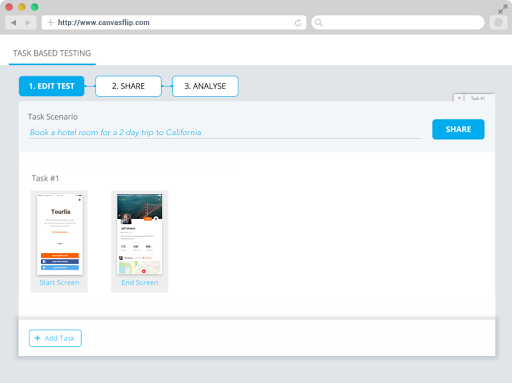
Task: Click the task scenario text field
Action: 225,133
